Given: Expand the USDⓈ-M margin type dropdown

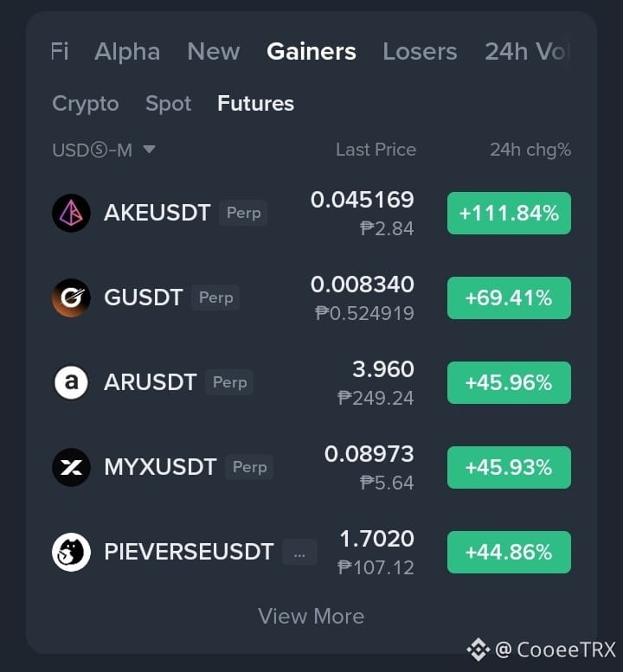Looking at the screenshot, I should click(103, 150).
